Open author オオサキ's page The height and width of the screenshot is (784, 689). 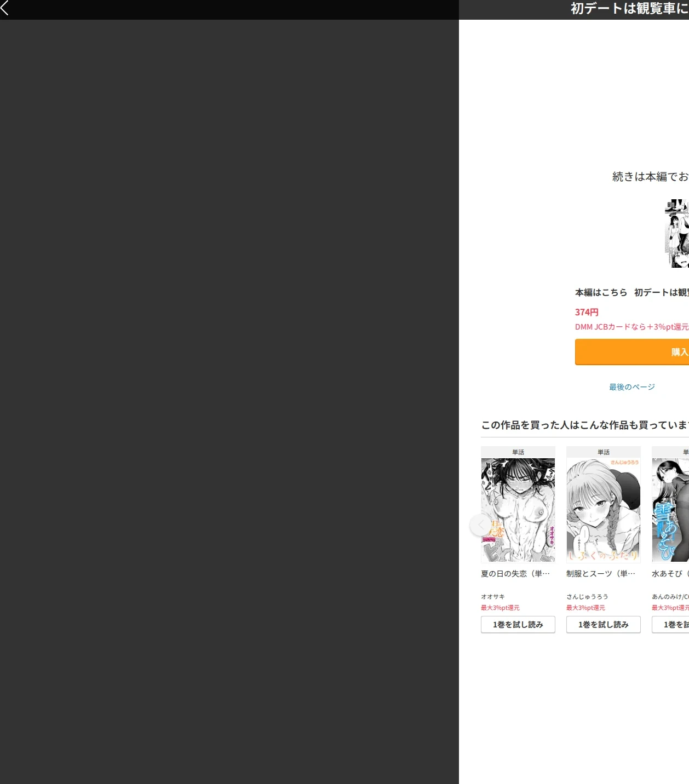[493, 597]
